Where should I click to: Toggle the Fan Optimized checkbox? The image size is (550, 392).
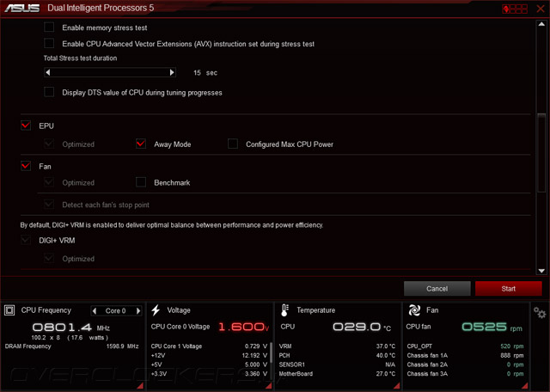(49, 182)
